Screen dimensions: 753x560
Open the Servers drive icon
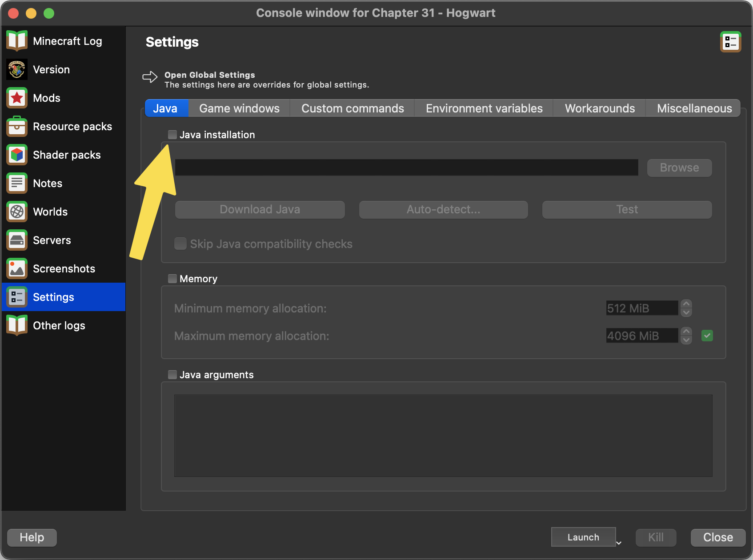pyautogui.click(x=17, y=240)
